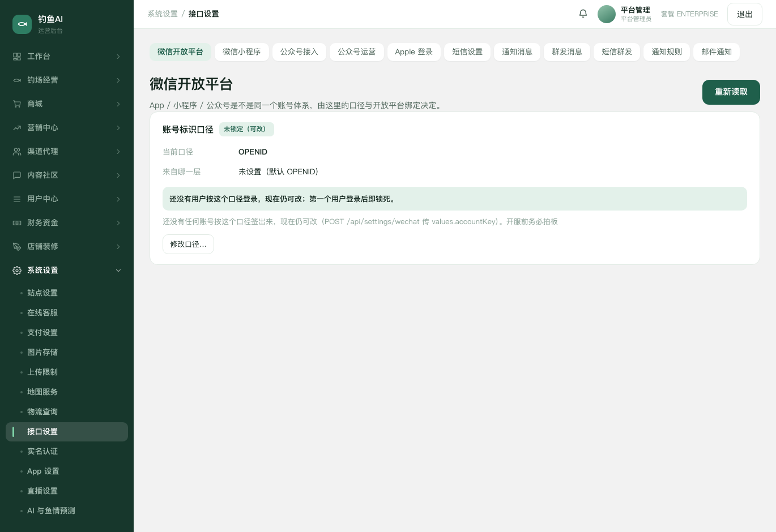Click the 用户中心 list icon

[17, 199]
